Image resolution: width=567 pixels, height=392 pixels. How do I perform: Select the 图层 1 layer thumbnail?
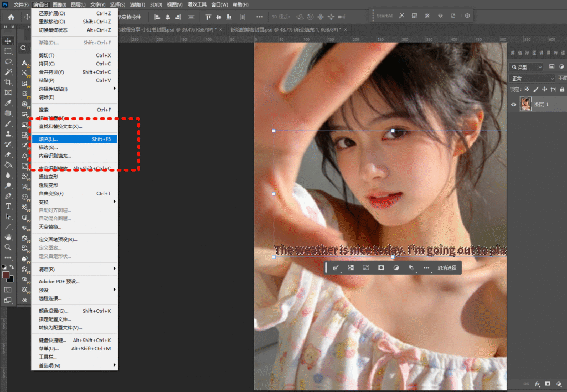tap(525, 104)
